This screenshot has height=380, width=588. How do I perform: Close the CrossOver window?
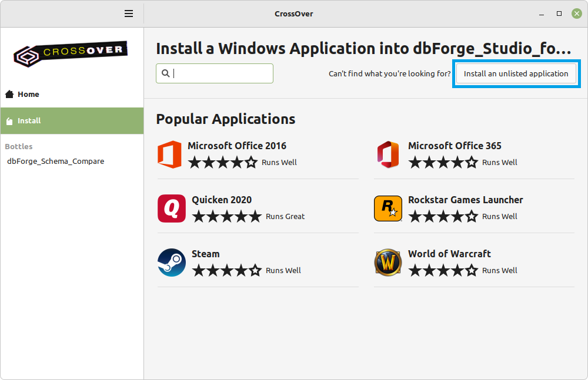577,14
